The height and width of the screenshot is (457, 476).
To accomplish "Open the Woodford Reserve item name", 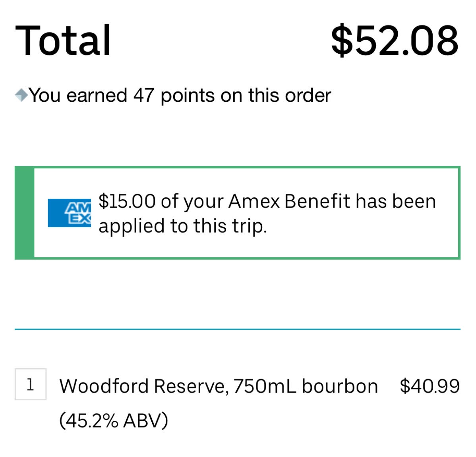I will (142, 386).
